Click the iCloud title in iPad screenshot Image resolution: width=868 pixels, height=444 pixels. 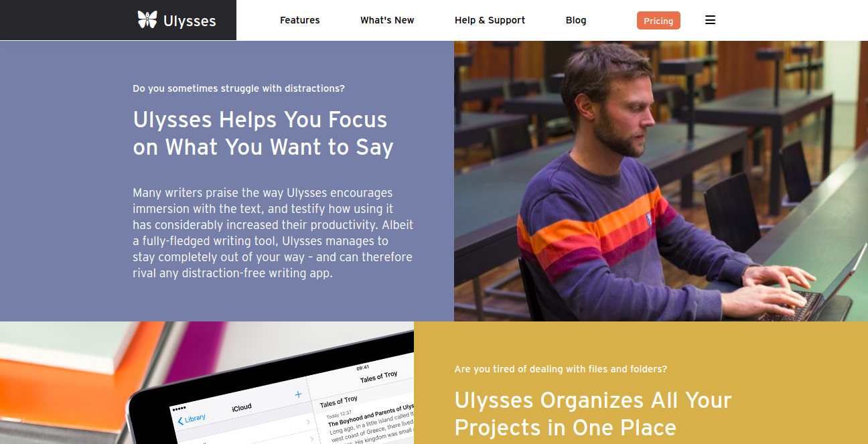[242, 407]
